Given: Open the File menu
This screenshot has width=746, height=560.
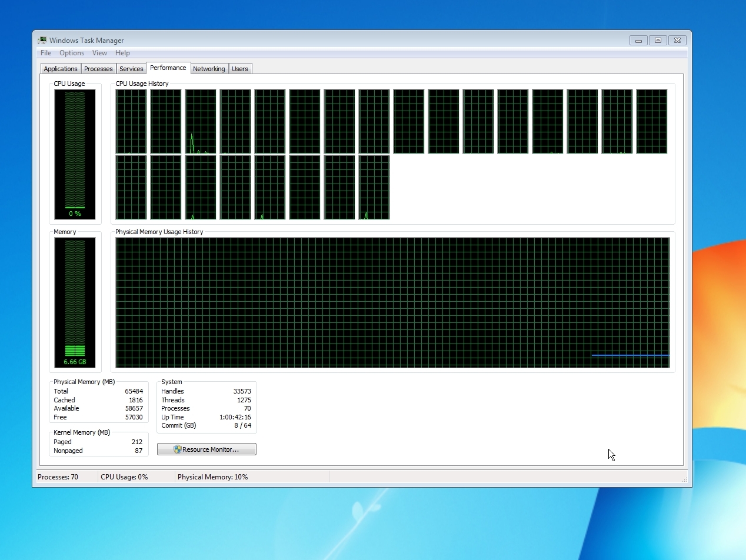Looking at the screenshot, I should (x=46, y=53).
